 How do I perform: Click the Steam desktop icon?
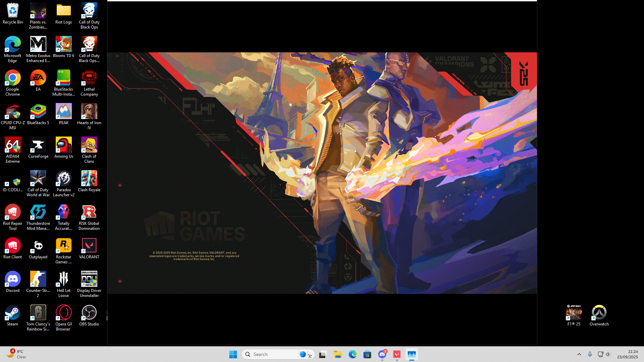(x=13, y=316)
